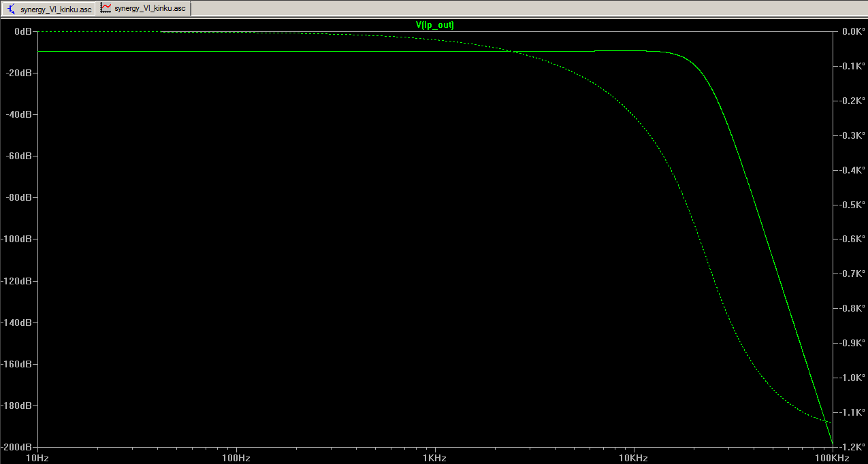The height and width of the screenshot is (464, 868).
Task: Click the 100Hz frequency axis label
Action: pos(236,459)
